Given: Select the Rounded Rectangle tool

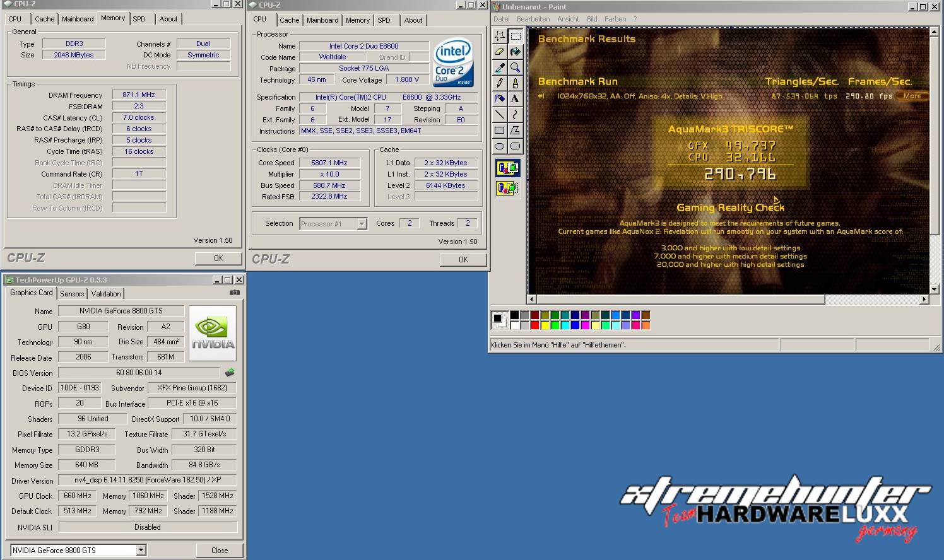Looking at the screenshot, I should 516,146.
